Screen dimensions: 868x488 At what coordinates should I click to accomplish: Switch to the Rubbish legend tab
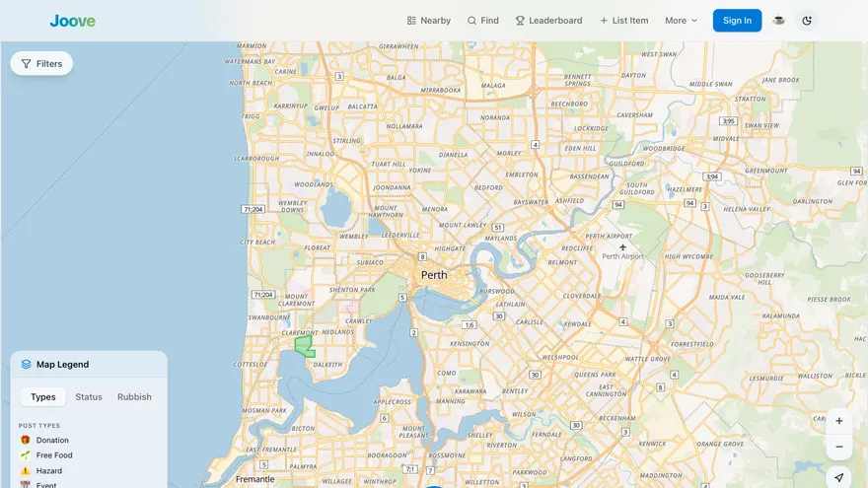(x=134, y=396)
